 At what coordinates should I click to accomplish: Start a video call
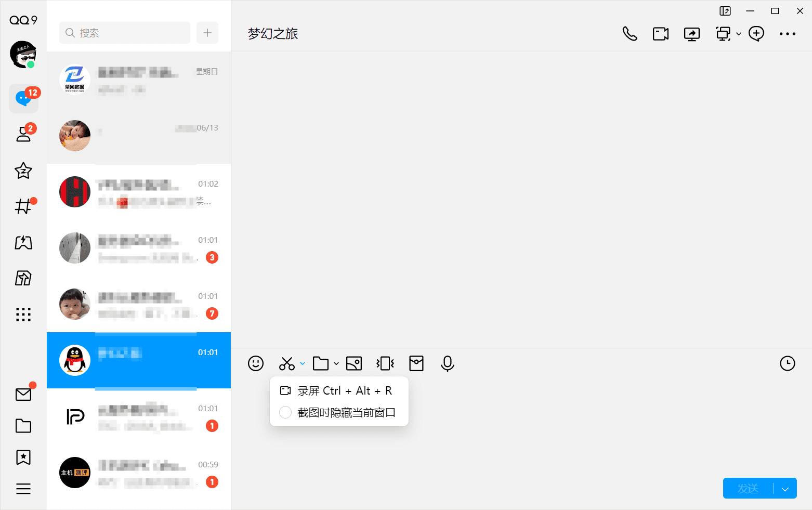click(x=661, y=34)
